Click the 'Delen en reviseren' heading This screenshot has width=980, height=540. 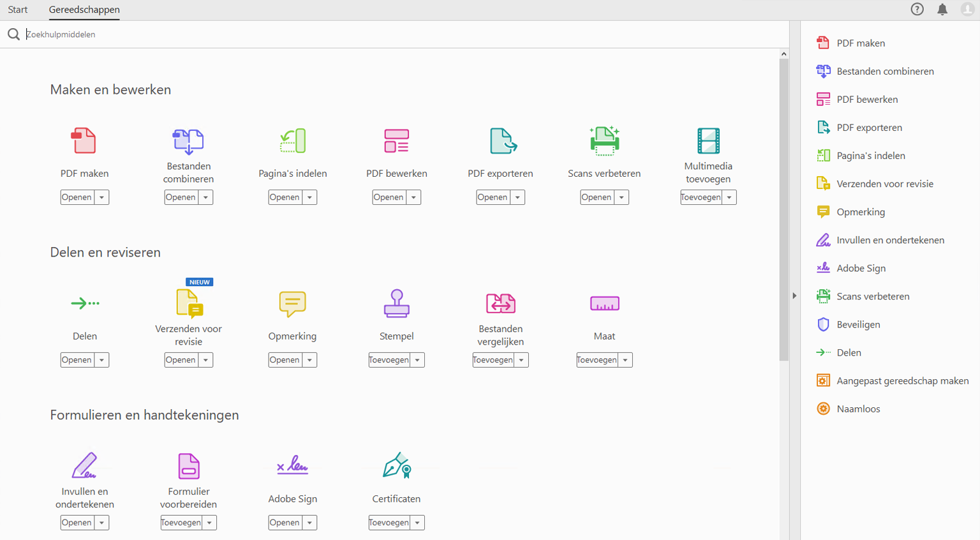[105, 252]
